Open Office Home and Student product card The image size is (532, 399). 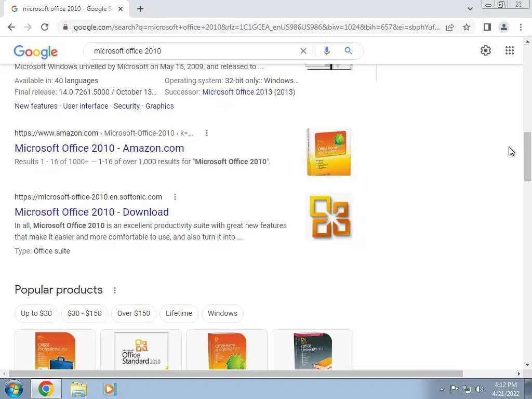pos(227,350)
